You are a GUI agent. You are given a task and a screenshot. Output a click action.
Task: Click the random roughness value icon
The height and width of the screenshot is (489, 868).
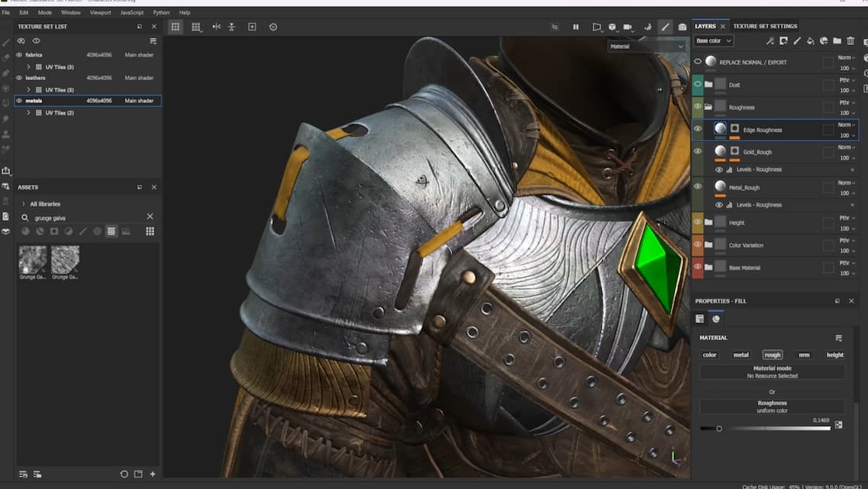[839, 425]
